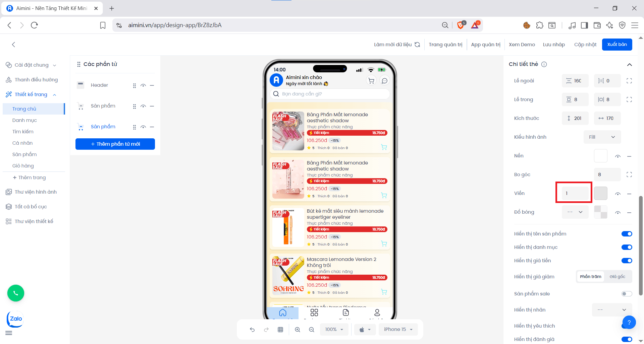644x344 pixels.
Task: Open the Kiểu hình ảnh Fill dropdown
Action: click(602, 137)
